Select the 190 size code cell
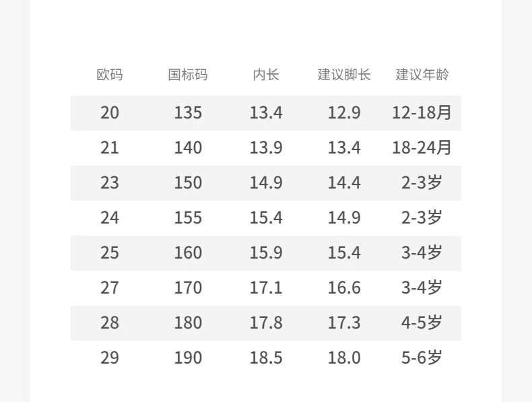This screenshot has height=402, width=532. point(188,358)
